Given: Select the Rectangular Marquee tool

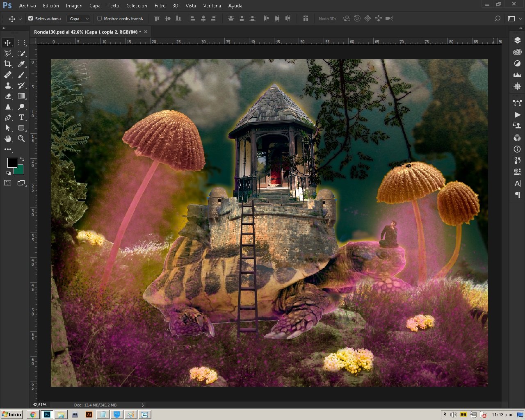Looking at the screenshot, I should pyautogui.click(x=21, y=43).
